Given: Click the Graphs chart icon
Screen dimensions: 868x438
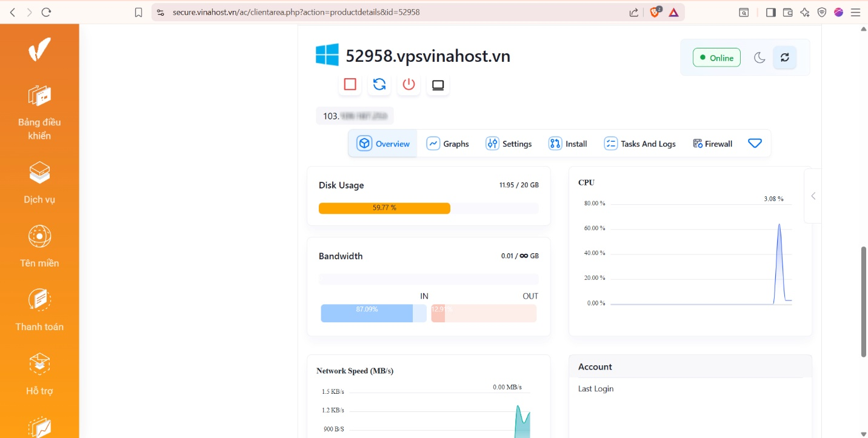Looking at the screenshot, I should pyautogui.click(x=433, y=144).
